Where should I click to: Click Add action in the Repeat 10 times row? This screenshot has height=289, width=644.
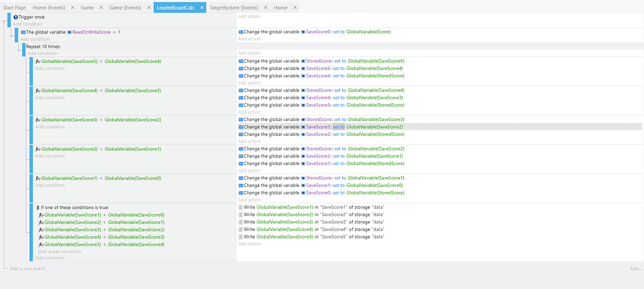[x=249, y=53]
